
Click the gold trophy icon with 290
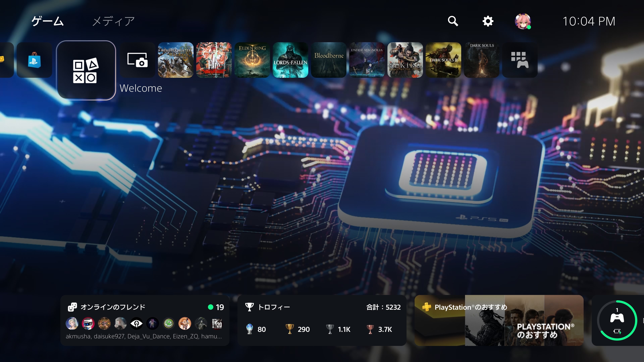[289, 329]
